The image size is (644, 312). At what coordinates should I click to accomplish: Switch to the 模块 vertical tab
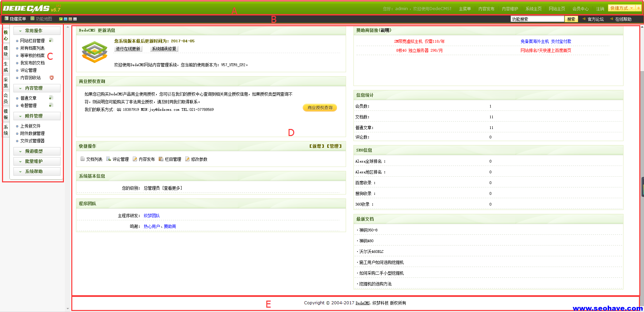tap(6, 51)
